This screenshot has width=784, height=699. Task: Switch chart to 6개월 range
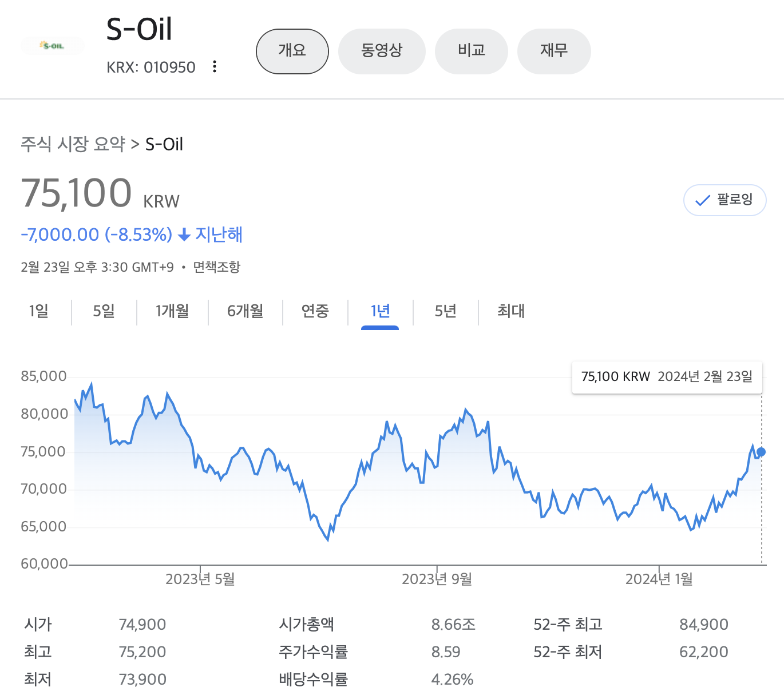point(246,311)
